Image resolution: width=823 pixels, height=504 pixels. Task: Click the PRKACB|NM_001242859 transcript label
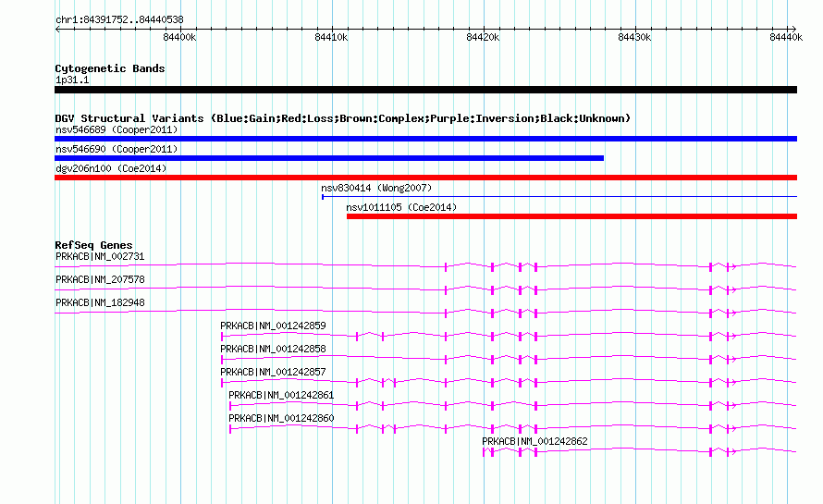point(273,326)
